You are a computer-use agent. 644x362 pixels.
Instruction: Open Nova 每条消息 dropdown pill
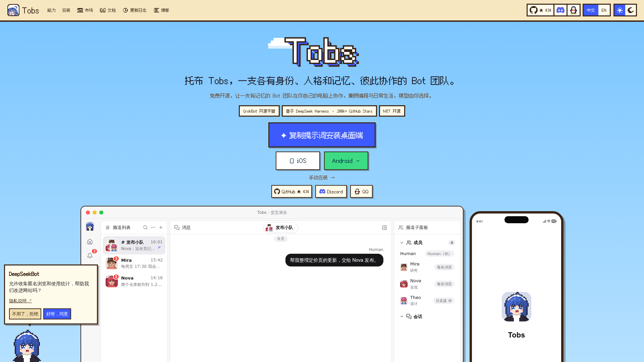(x=444, y=284)
